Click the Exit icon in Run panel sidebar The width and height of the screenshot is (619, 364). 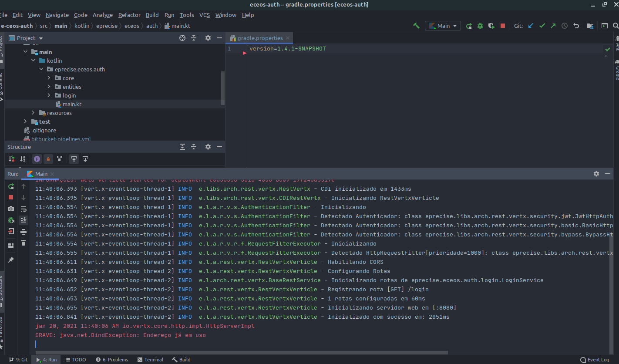click(x=11, y=232)
